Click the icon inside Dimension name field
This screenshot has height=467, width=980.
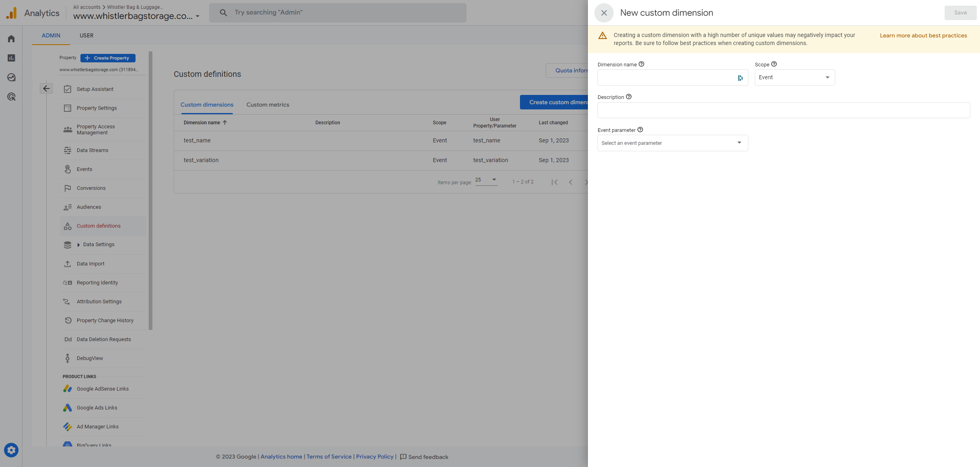point(740,78)
